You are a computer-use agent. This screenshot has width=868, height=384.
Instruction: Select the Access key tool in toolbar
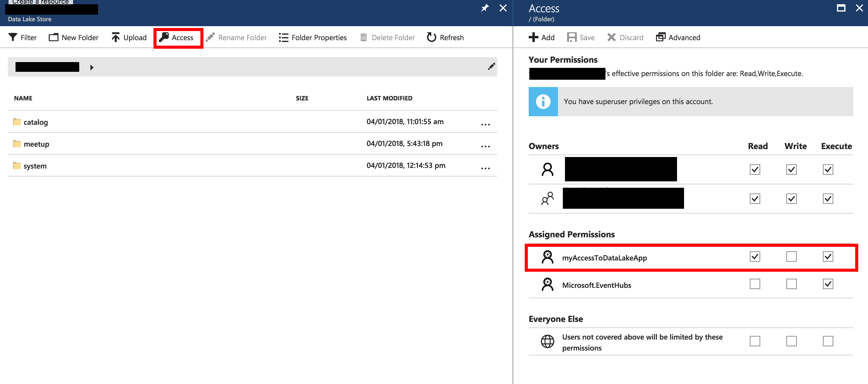point(178,37)
